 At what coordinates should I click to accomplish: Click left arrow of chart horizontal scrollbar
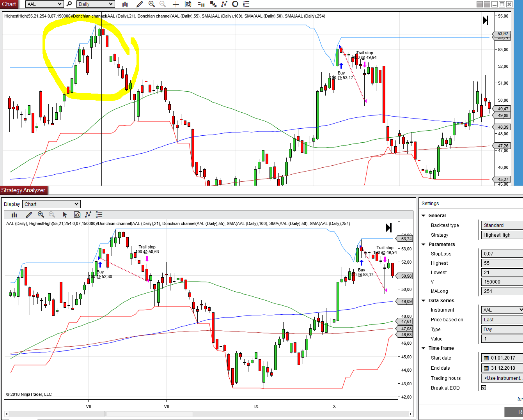[x=7, y=414]
